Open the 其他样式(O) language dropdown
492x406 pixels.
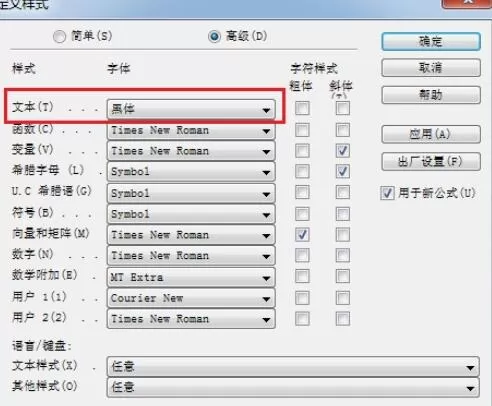[293, 387]
